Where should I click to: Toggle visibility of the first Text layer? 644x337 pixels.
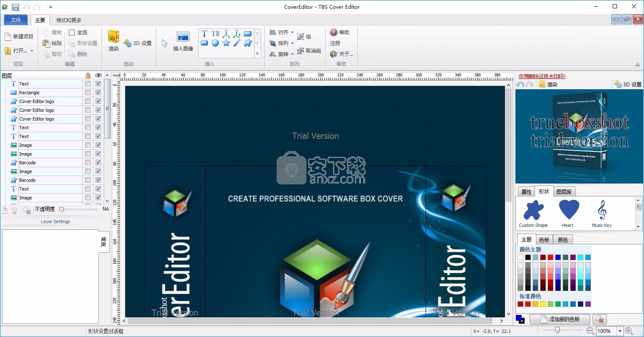98,83
